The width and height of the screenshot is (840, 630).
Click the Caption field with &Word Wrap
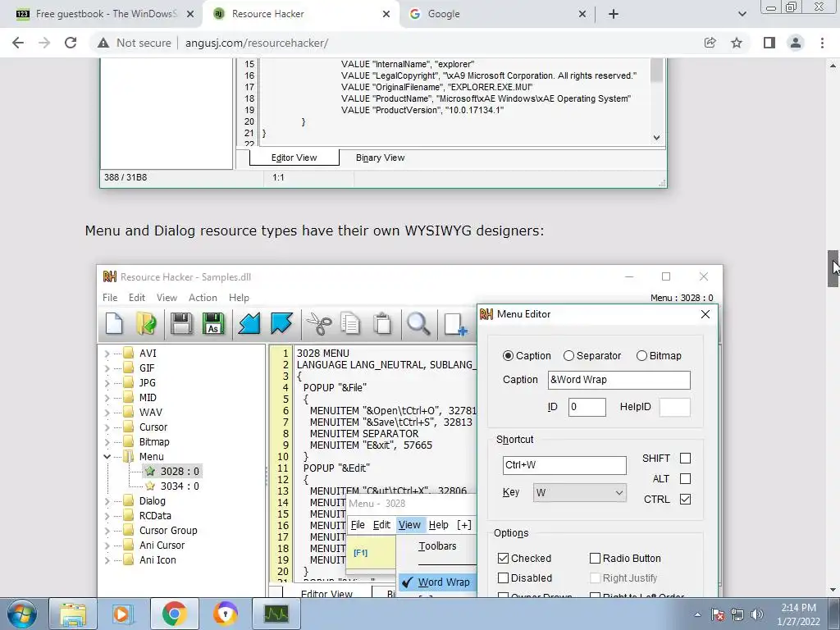click(619, 380)
